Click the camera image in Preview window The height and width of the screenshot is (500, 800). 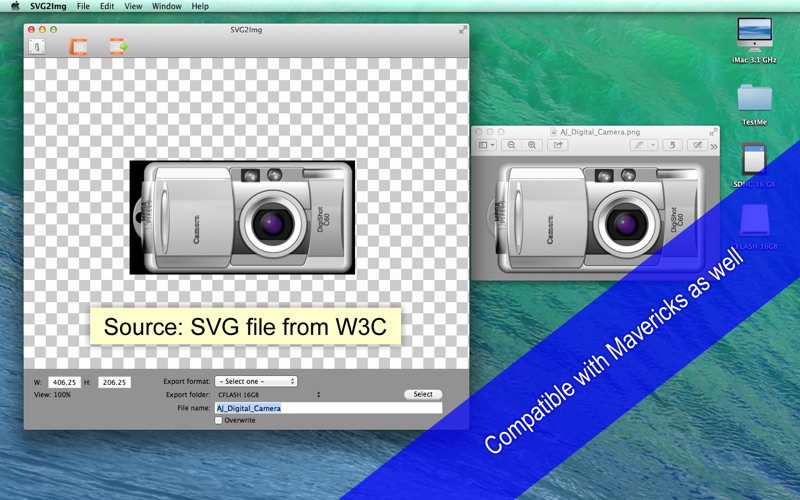point(595,218)
